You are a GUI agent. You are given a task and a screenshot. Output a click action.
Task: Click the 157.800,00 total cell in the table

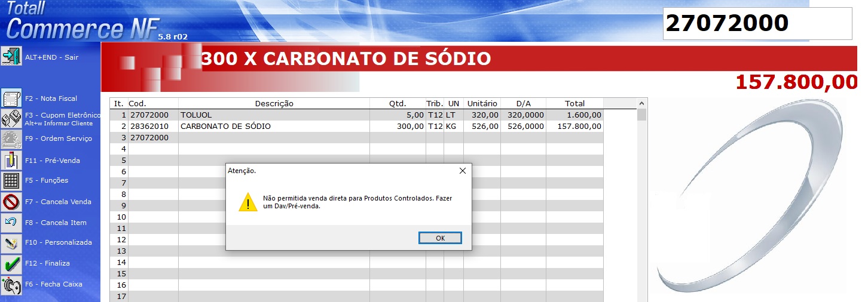pyautogui.click(x=574, y=127)
